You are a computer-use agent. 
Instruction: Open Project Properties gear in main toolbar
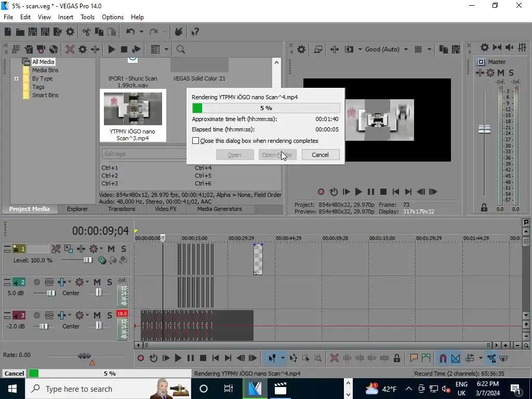[70, 32]
